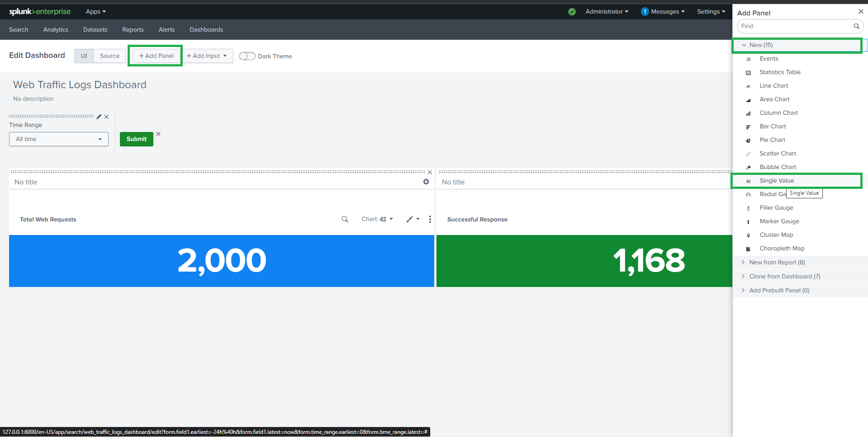Click the Marker Gauge icon
868x437 pixels.
[x=748, y=222]
